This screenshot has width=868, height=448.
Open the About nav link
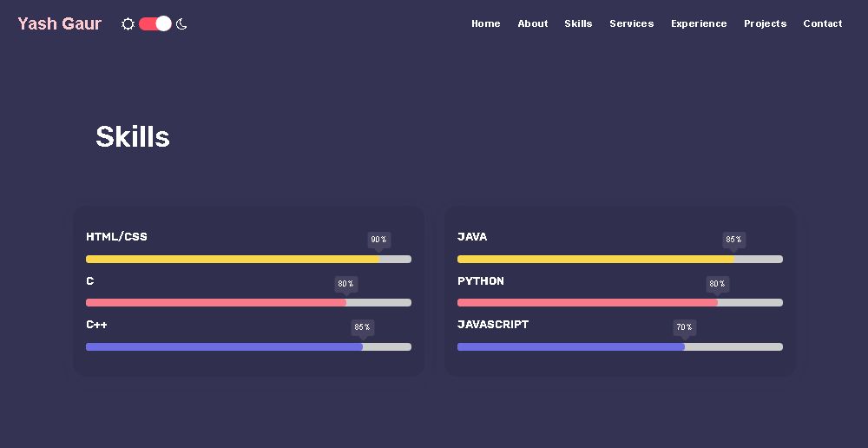click(532, 23)
